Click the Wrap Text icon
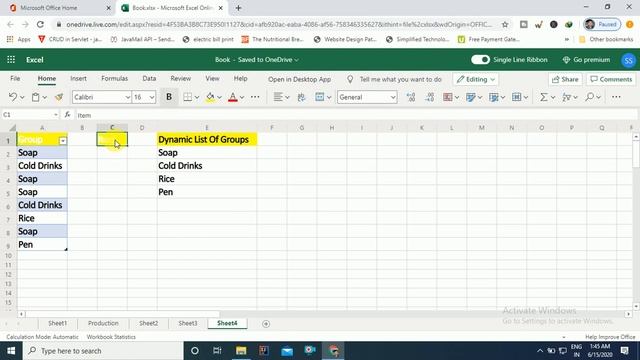 point(302,97)
